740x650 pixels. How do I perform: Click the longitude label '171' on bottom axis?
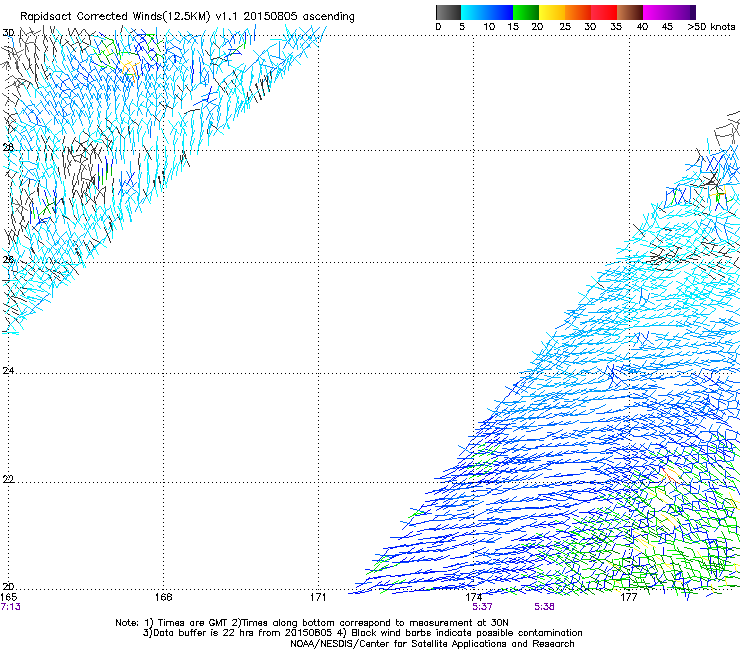coord(318,597)
